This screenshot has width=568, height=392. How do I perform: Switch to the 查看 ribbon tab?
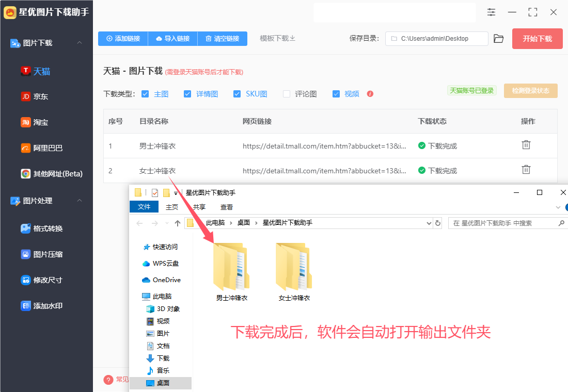227,207
